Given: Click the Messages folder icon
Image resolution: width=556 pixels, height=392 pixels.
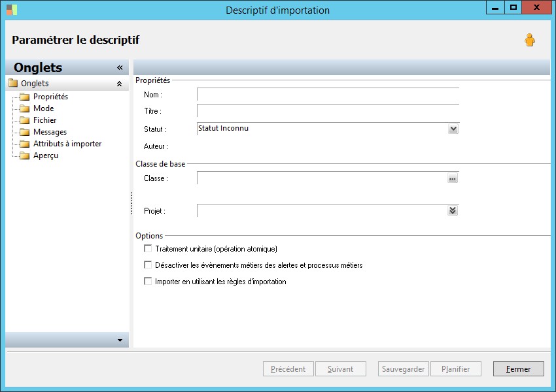Looking at the screenshot, I should (x=25, y=133).
